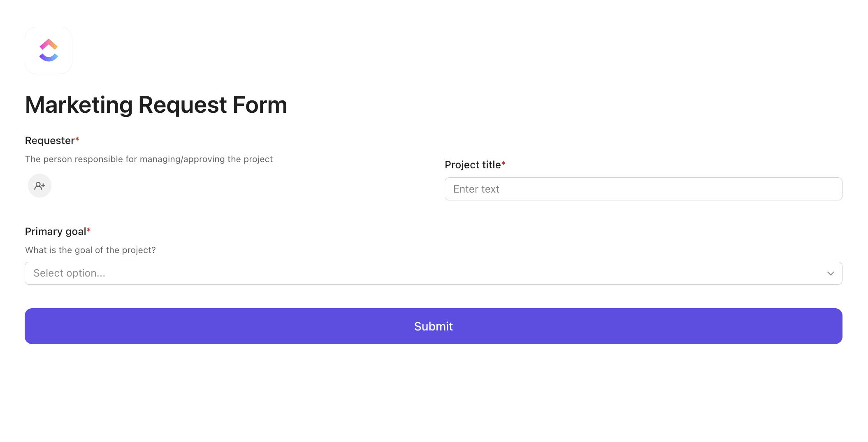Click the Project title label

click(475, 165)
